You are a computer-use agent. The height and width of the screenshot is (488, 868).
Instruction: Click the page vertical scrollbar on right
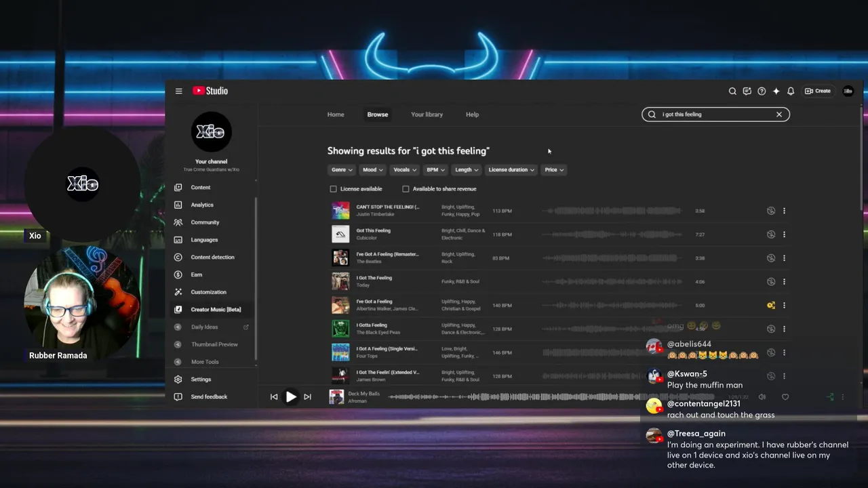tap(862, 157)
